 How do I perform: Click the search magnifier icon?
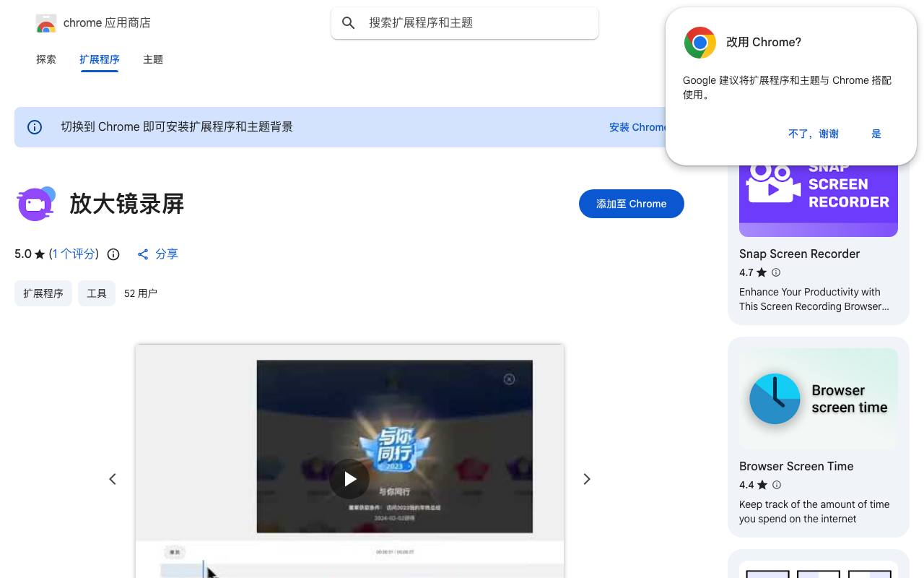349,23
